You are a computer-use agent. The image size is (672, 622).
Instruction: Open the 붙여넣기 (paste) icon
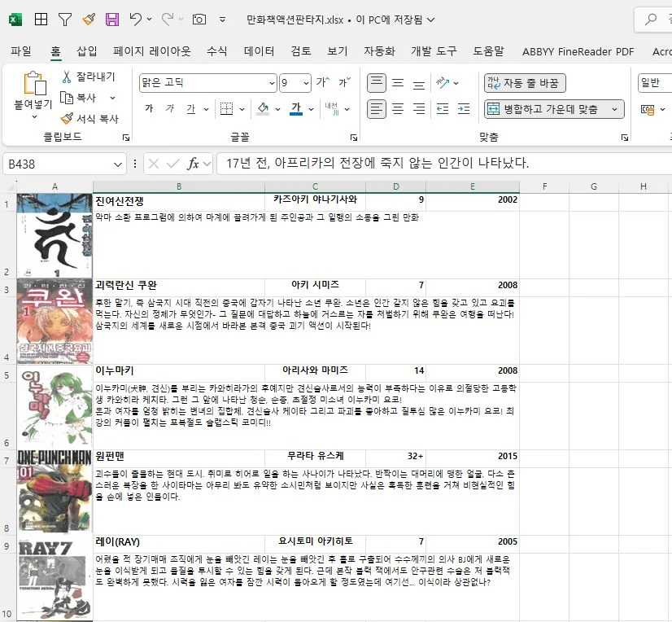click(x=35, y=84)
